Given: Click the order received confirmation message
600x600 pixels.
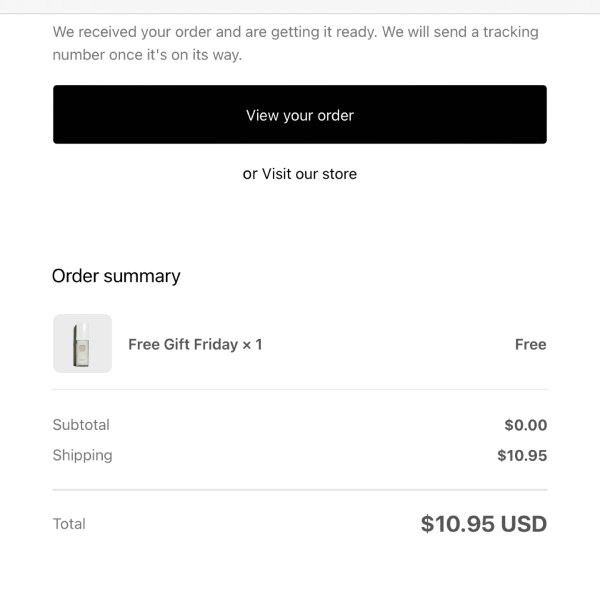Looking at the screenshot, I should [295, 43].
